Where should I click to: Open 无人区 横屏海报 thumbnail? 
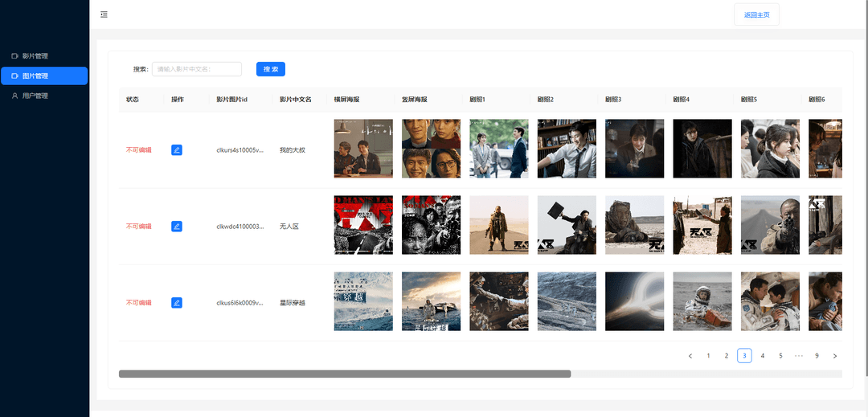[363, 225]
